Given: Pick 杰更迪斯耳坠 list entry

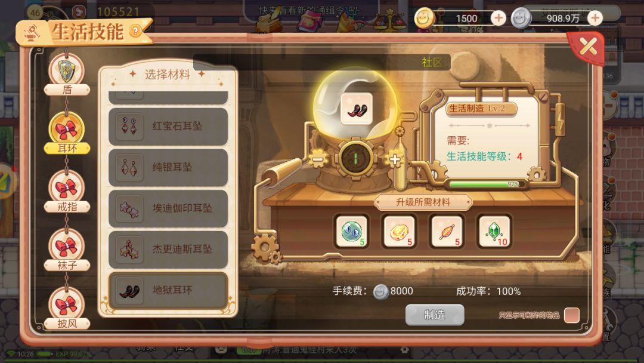Looking at the screenshot, I should coord(168,250).
